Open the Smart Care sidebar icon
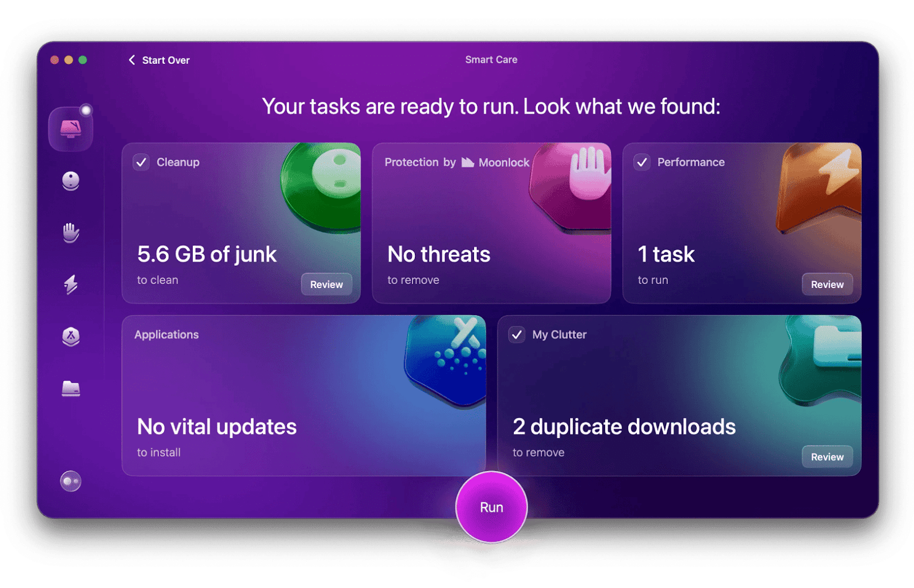914x588 pixels. pos(70,129)
